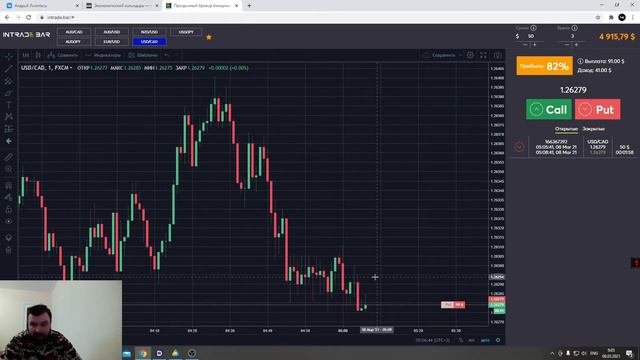Select the EUR/USD currency pair
640x360 pixels.
(x=111, y=42)
